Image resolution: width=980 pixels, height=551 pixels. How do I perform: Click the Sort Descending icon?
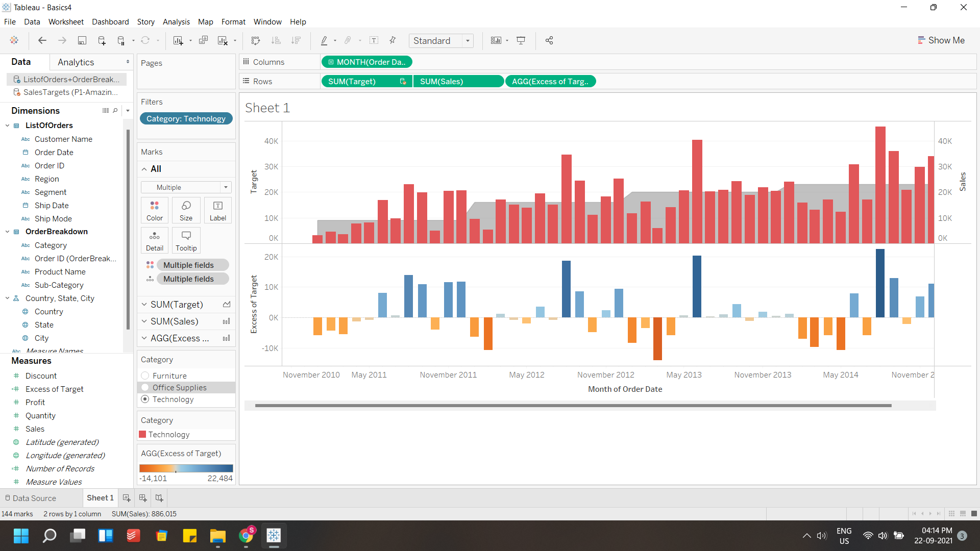pyautogui.click(x=296, y=40)
